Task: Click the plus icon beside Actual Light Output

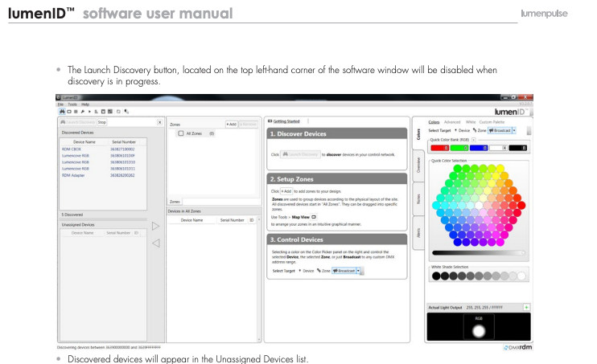Action: (526, 307)
